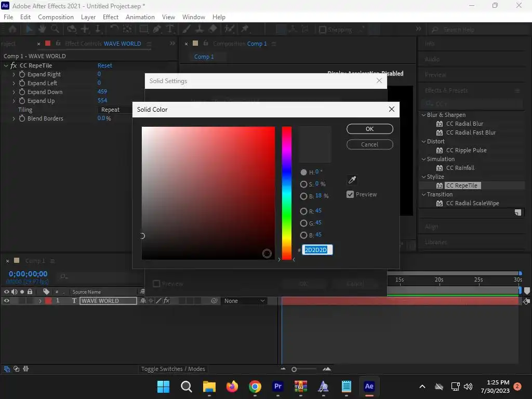Screen dimensions: 532x399
Task: Click the stopwatch for Expand Right
Action: pyautogui.click(x=22, y=74)
